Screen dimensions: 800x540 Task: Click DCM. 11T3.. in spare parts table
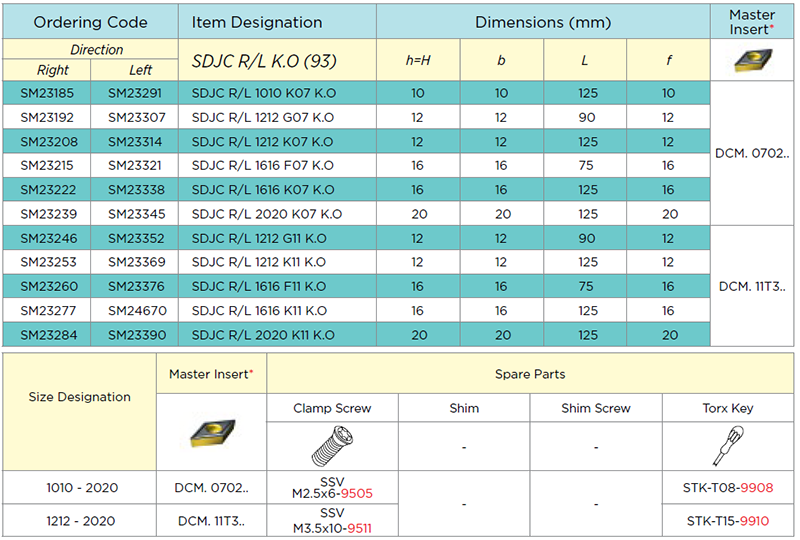click(x=212, y=521)
